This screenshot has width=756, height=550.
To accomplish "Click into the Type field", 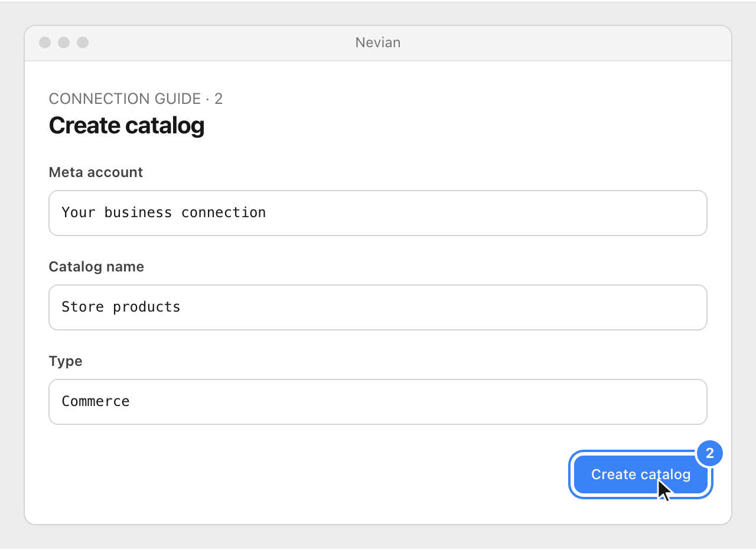I will 378,402.
